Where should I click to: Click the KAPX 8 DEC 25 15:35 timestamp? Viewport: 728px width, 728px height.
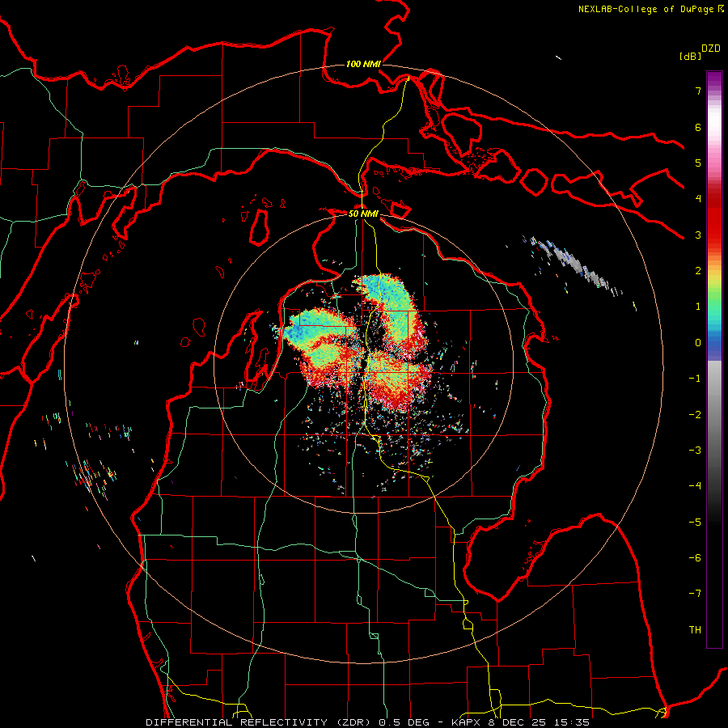pyautogui.click(x=520, y=722)
